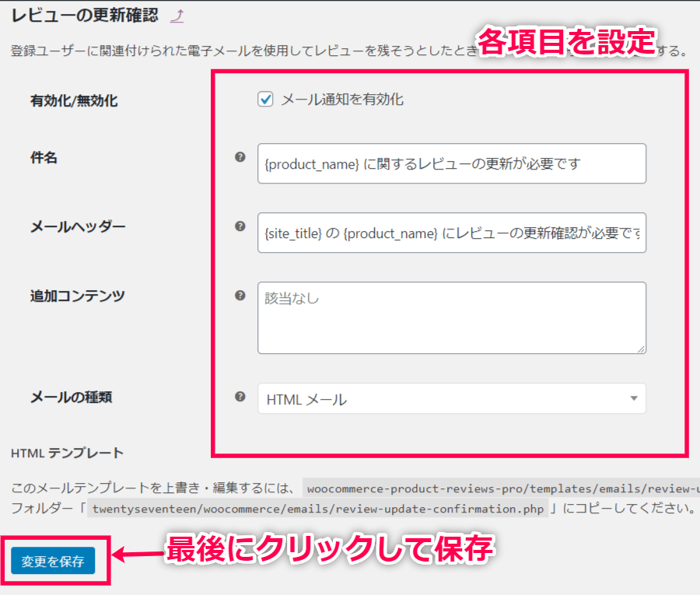Image resolution: width=700 pixels, height=595 pixels.
Task: Grab the resize handle of 追加コンテンツ textarea
Action: [x=641, y=349]
